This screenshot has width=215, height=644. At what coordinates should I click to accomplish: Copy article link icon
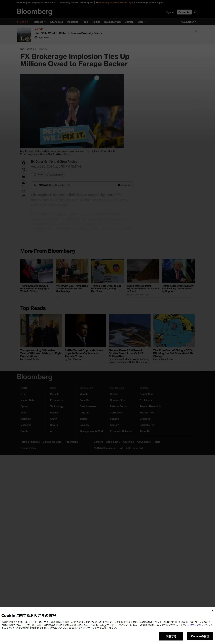point(24,190)
